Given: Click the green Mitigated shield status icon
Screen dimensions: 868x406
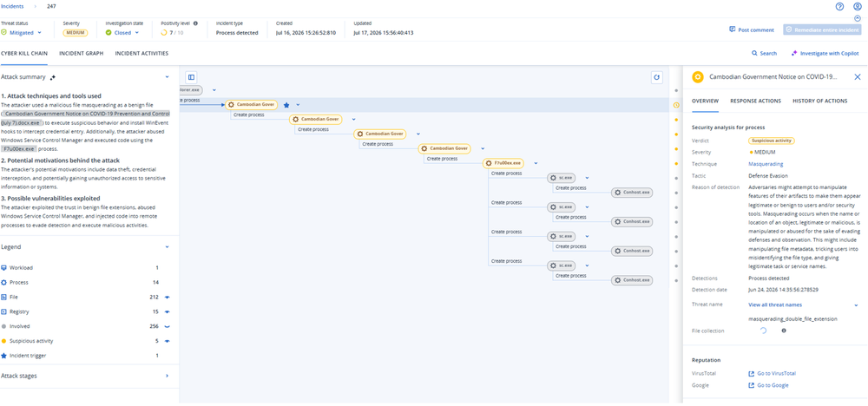Looking at the screenshot, I should [3, 33].
